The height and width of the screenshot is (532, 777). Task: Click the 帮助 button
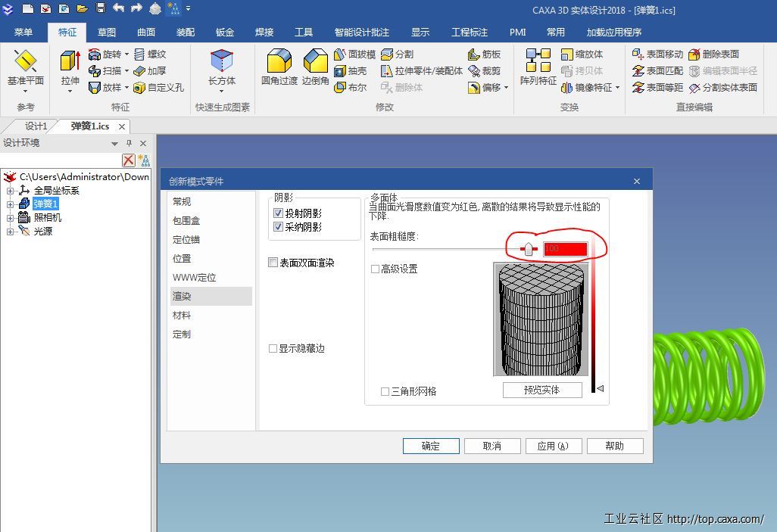pos(614,446)
